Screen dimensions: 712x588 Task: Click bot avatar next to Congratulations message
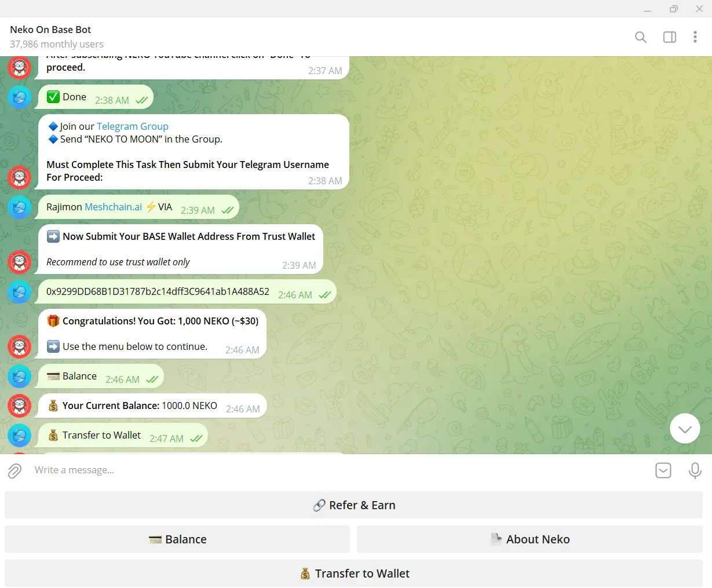[19, 346]
